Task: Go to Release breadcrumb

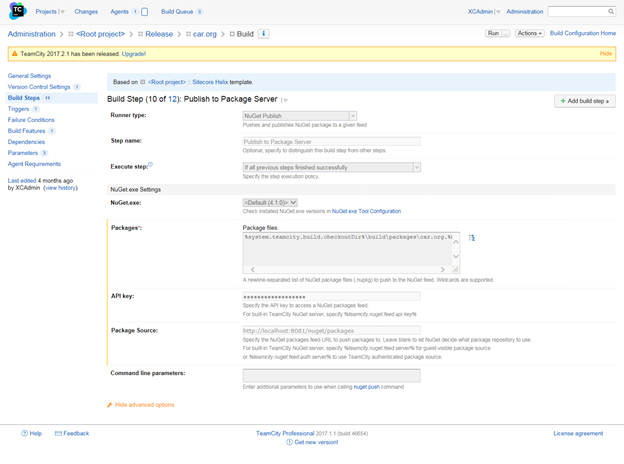Action: click(159, 34)
